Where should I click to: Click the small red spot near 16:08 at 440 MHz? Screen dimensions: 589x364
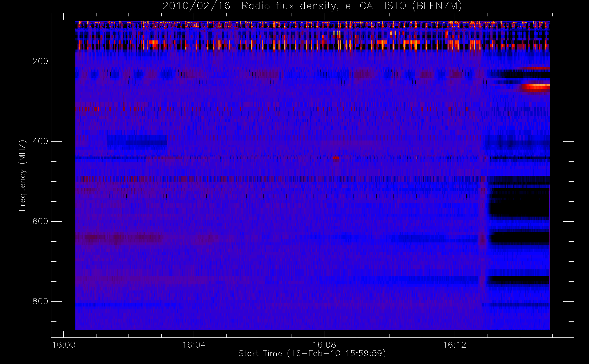[x=336, y=158]
